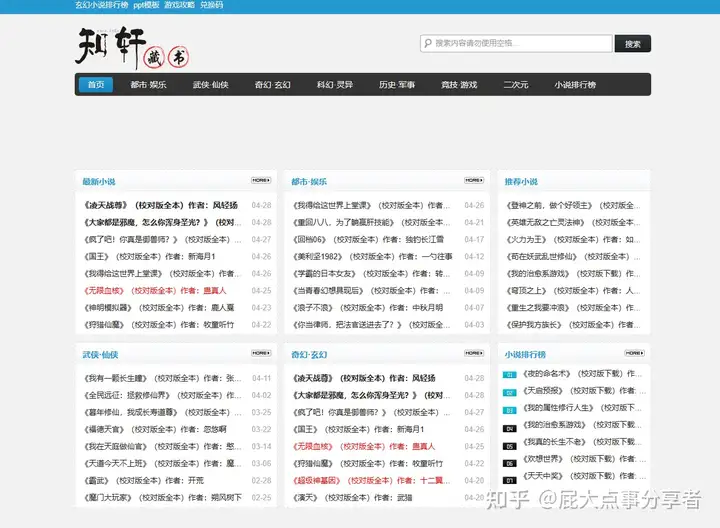Click the rank 07 badge
The width and height of the screenshot is (720, 528).
tap(510, 480)
